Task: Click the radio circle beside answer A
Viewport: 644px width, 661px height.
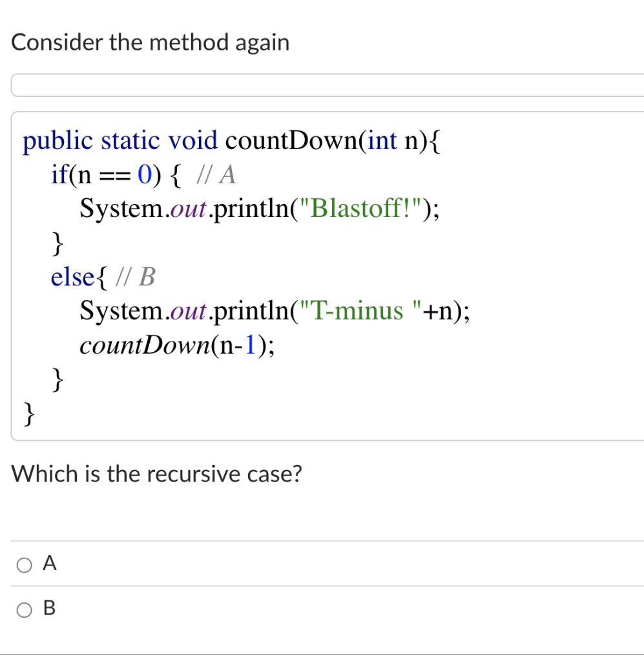Action: (24, 564)
